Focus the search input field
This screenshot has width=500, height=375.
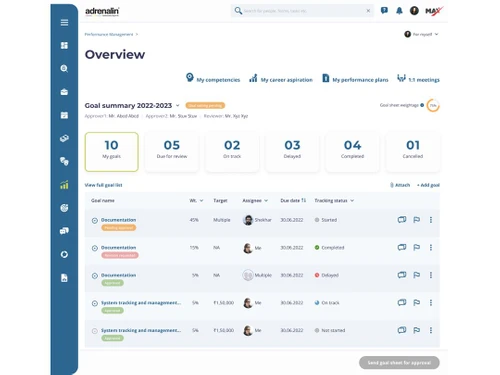[303, 11]
